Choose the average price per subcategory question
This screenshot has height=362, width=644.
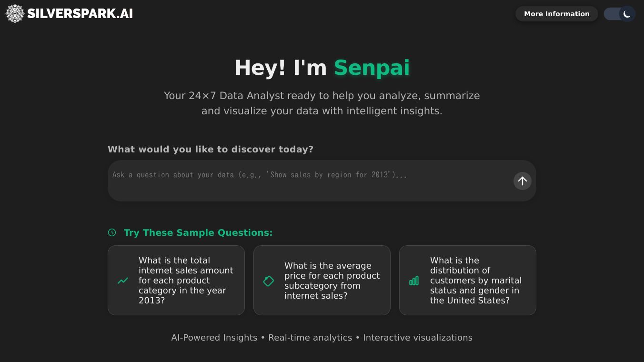[332, 281]
